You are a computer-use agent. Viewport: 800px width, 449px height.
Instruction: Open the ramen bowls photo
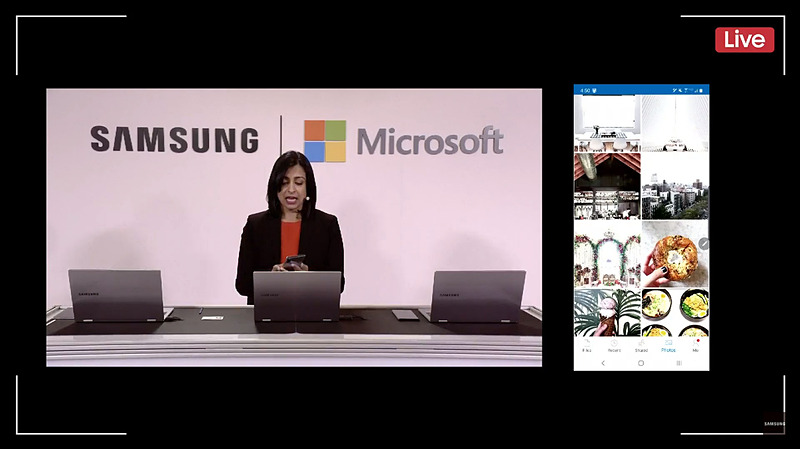point(675,312)
